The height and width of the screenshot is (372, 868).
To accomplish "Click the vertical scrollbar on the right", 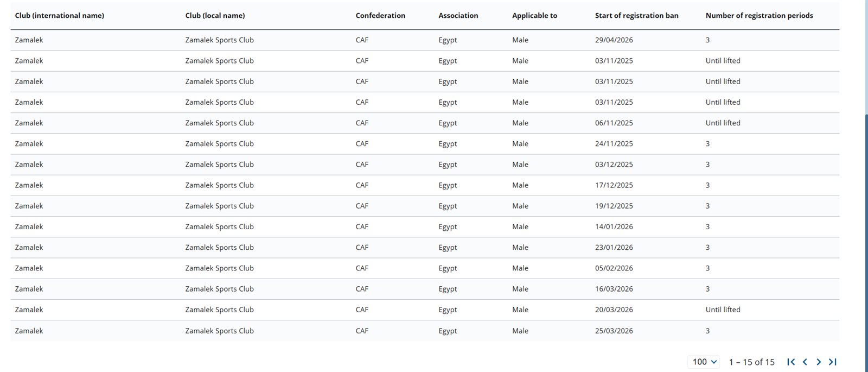I will (866, 217).
